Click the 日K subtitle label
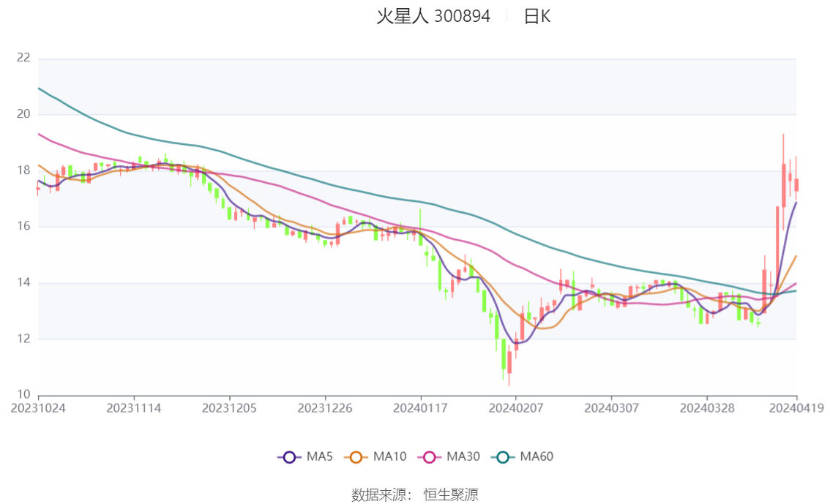Image resolution: width=830 pixels, height=504 pixels. tap(536, 16)
